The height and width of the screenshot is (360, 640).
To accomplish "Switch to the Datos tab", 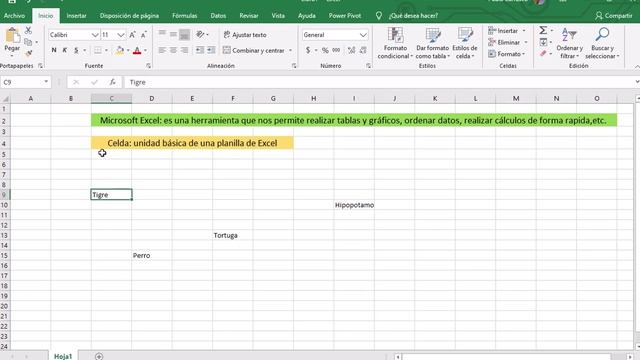I will tap(218, 16).
